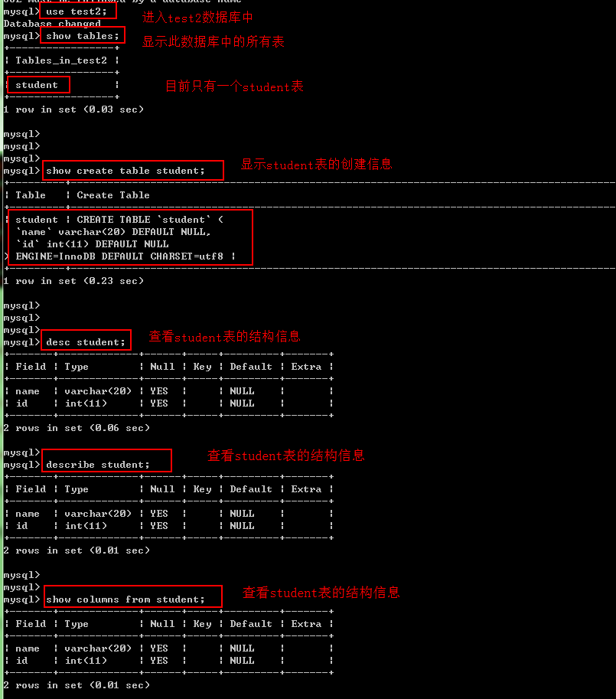
Task: Click the red annotation '进入test2数据库中'
Action: 197,17
